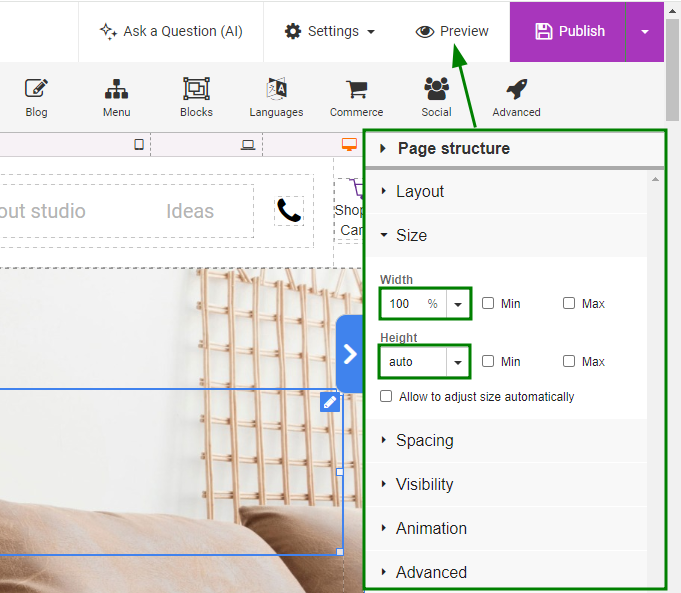The image size is (681, 593).
Task: Open the Settings dropdown menu
Action: coord(330,31)
